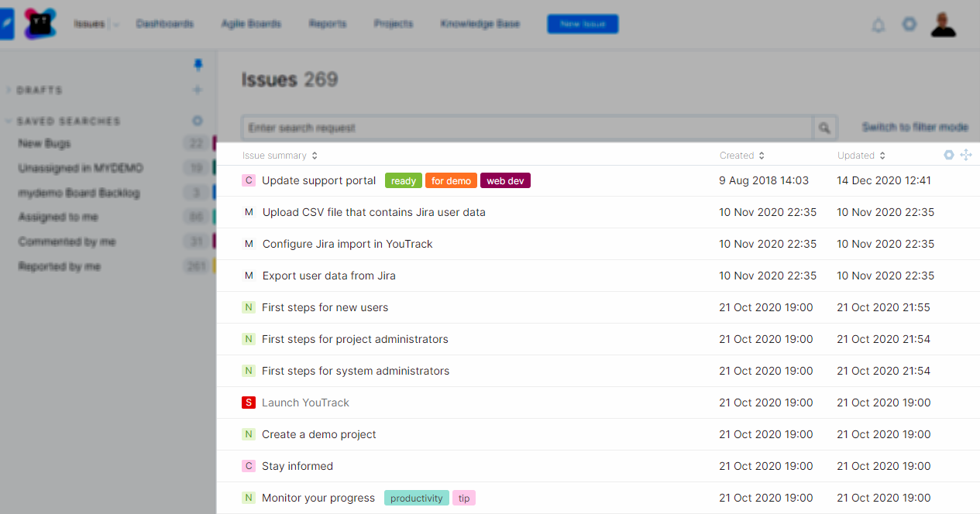The image size is (980, 514).
Task: Click the New Issue button
Action: pyautogui.click(x=583, y=24)
